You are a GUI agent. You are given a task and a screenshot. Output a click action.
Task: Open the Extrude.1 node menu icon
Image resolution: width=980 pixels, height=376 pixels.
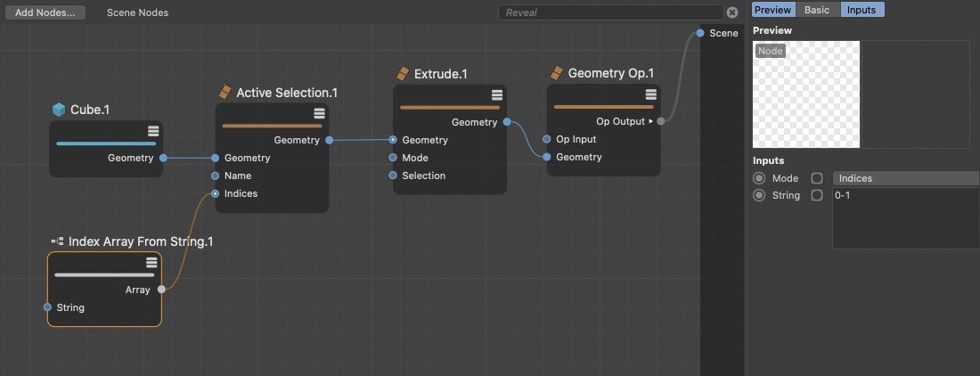click(x=497, y=95)
